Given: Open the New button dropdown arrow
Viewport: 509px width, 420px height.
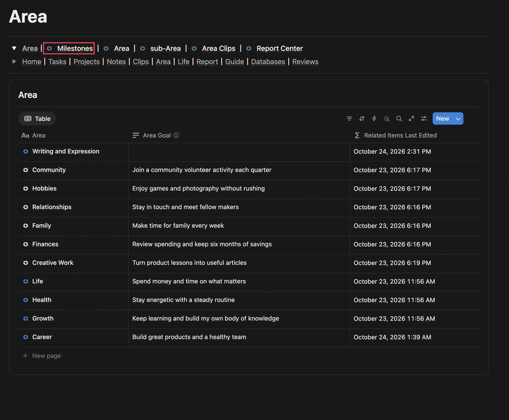Looking at the screenshot, I should (458, 118).
